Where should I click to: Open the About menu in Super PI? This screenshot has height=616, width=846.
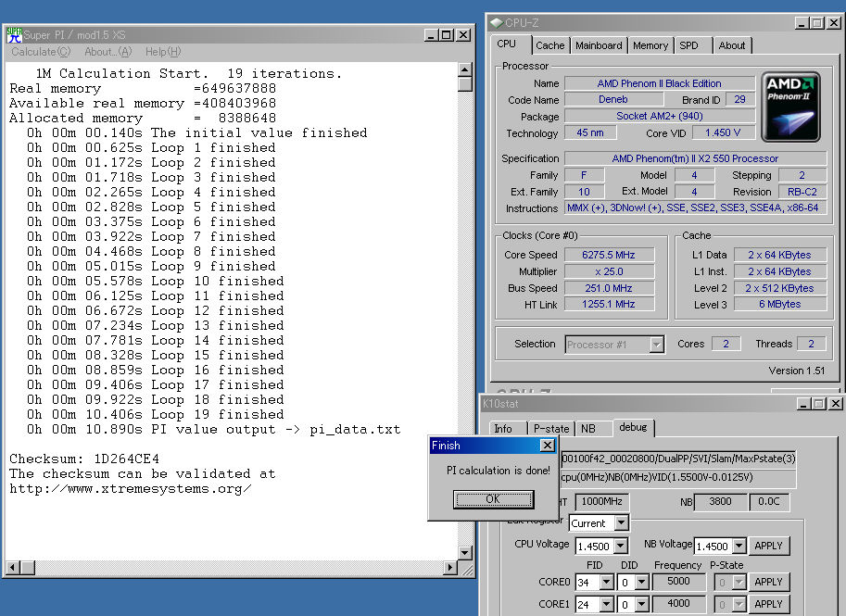(x=107, y=52)
